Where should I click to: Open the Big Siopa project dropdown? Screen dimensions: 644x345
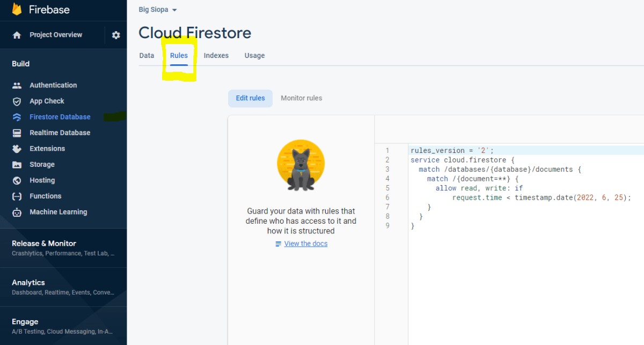(158, 10)
